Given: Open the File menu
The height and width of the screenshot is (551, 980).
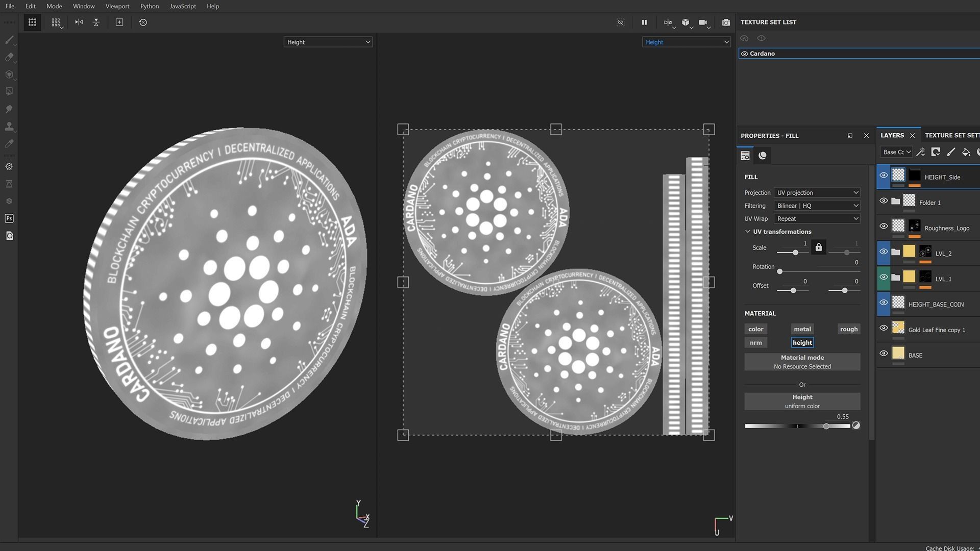Looking at the screenshot, I should 10,6.
